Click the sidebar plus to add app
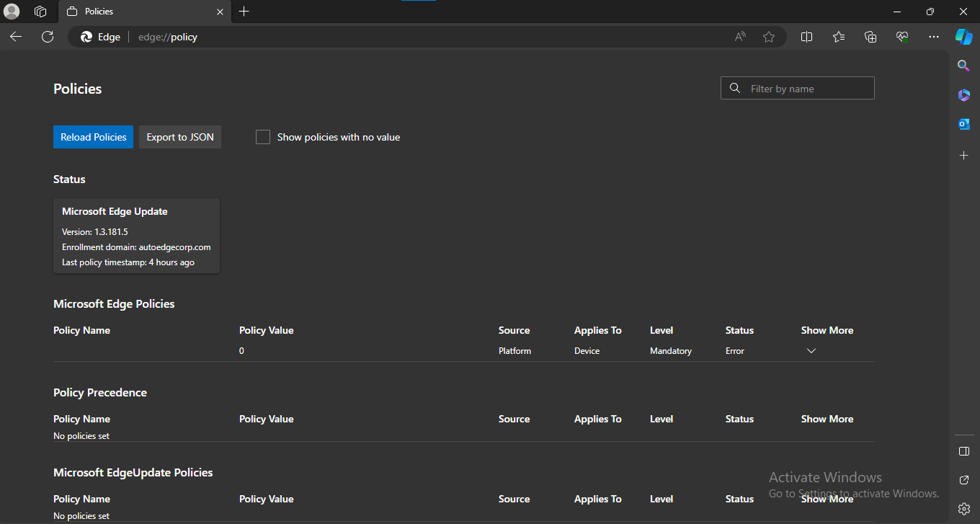980x524 pixels. [964, 155]
